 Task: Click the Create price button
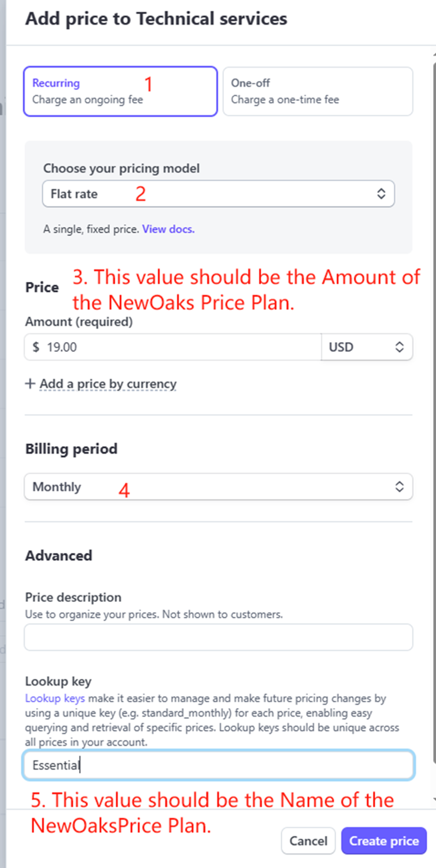(384, 841)
